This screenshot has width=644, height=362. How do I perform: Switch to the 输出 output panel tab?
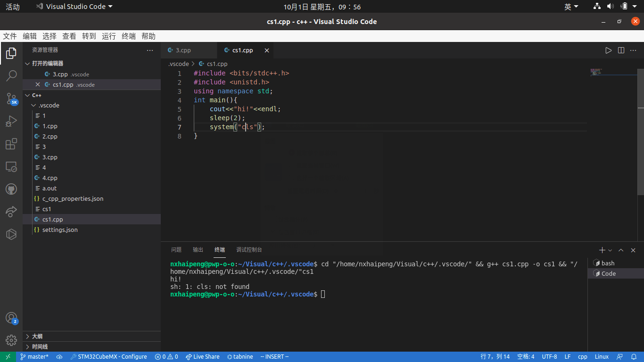[198, 250]
